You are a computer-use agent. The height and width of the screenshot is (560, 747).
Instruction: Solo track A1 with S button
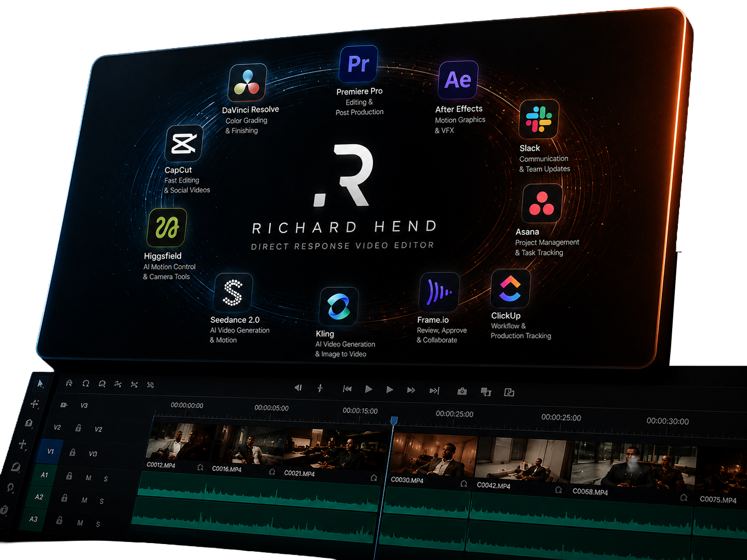[106, 479]
